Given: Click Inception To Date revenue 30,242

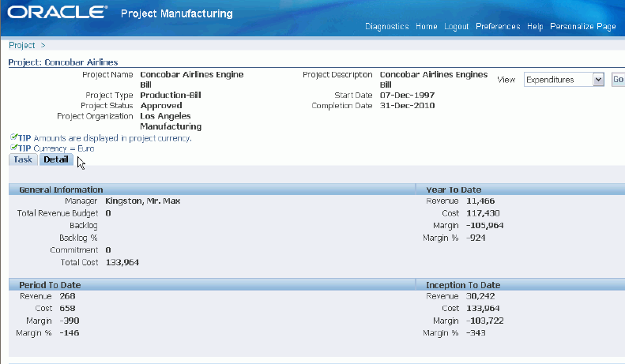Looking at the screenshot, I should pos(480,296).
